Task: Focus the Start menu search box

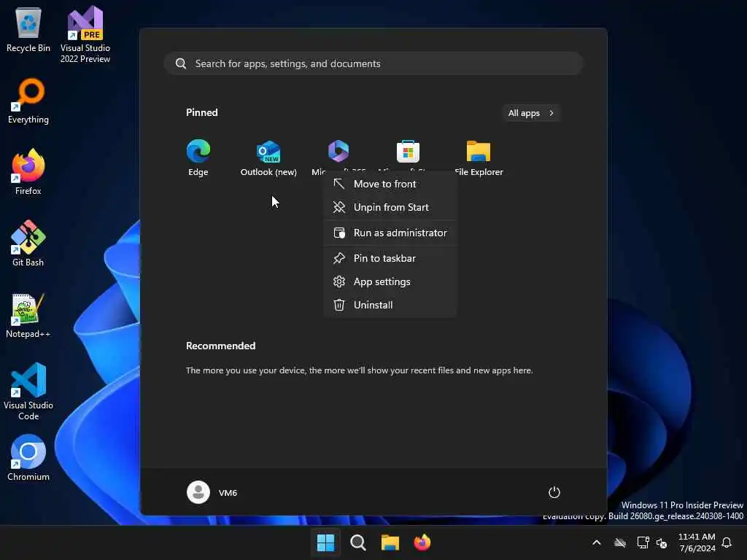Action: click(373, 63)
